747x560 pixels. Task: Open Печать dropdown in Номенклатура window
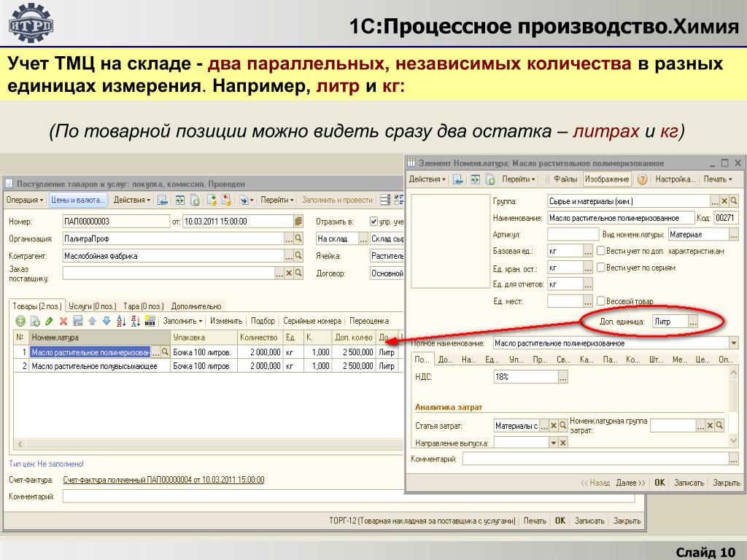coord(718,179)
